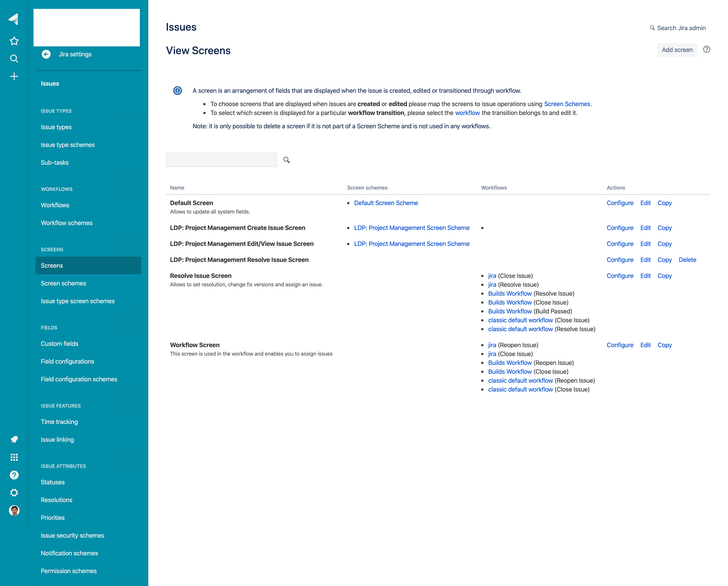Edit the Default Screen
728x586 pixels.
click(645, 203)
